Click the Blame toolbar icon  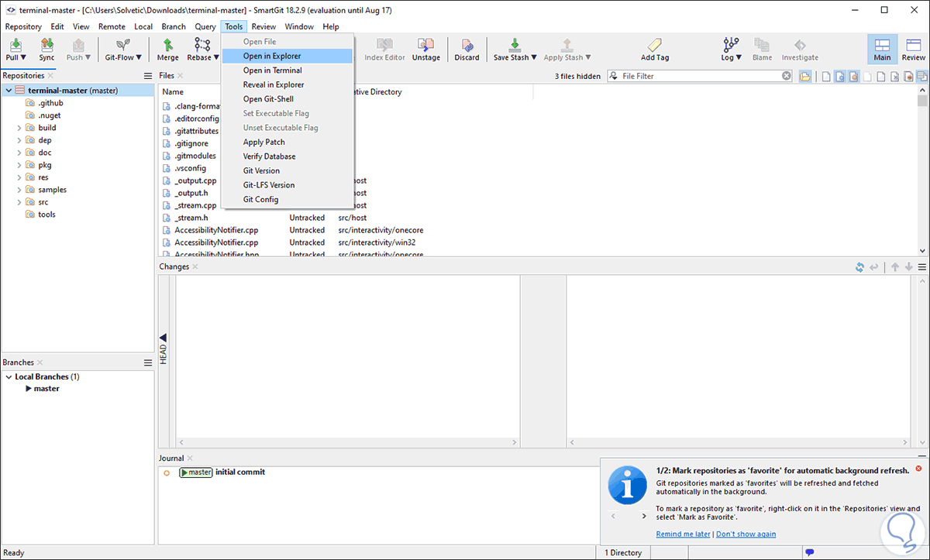(762, 45)
